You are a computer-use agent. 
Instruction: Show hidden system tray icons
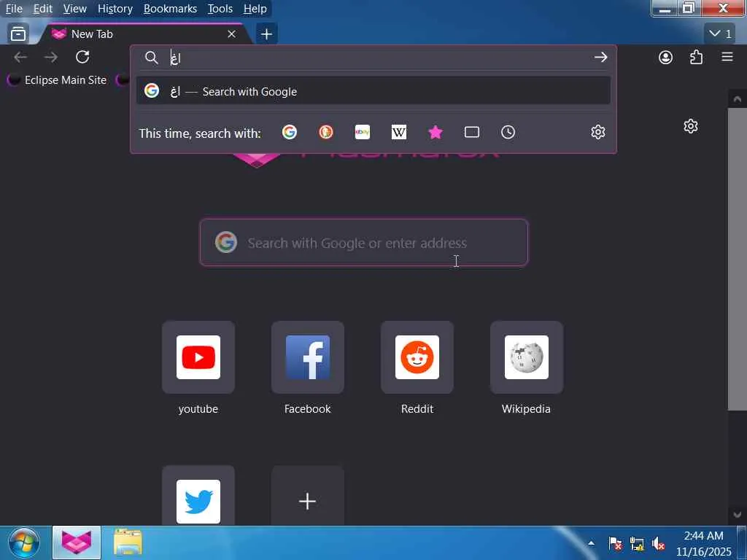tap(591, 542)
